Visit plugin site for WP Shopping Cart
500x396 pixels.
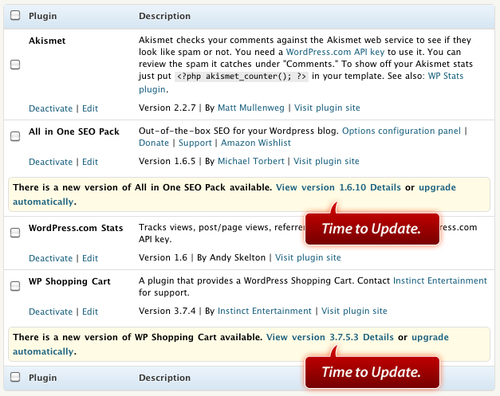354,311
